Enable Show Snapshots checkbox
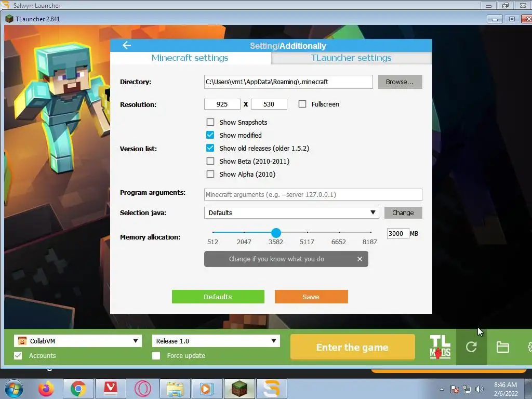Viewport: 532px width, 399px height. point(210,122)
